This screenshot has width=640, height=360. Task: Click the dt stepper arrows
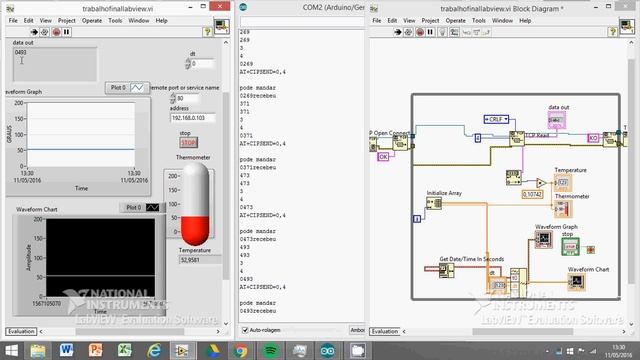(x=188, y=64)
